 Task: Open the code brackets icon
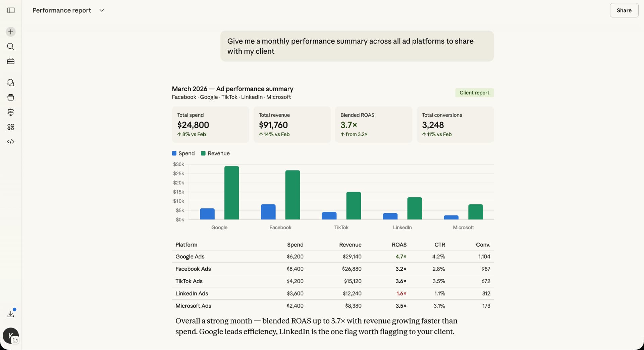pos(11,142)
